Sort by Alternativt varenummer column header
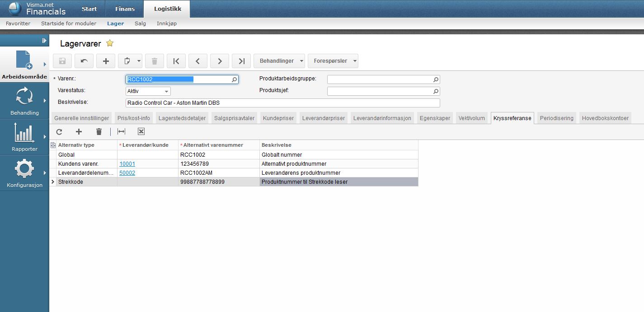 [x=219, y=145]
